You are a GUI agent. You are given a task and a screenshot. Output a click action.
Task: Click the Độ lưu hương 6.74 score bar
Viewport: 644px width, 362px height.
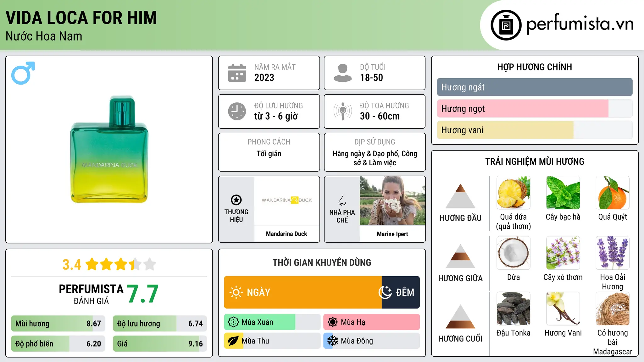coord(160,324)
